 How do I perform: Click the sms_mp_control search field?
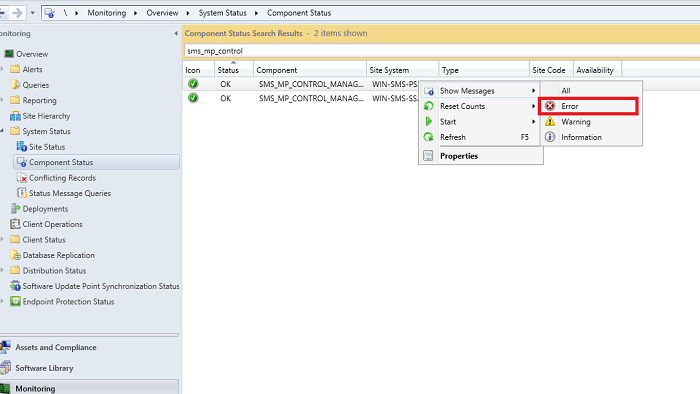click(x=442, y=51)
